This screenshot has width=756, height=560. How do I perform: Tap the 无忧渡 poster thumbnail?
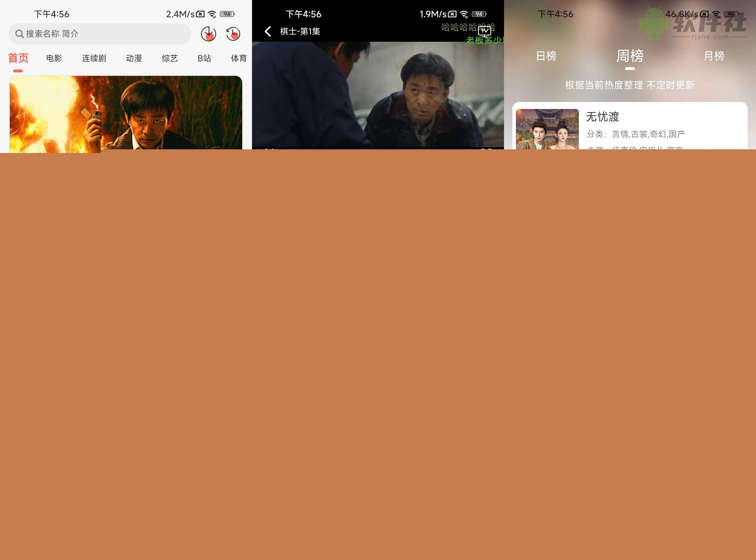click(x=547, y=129)
